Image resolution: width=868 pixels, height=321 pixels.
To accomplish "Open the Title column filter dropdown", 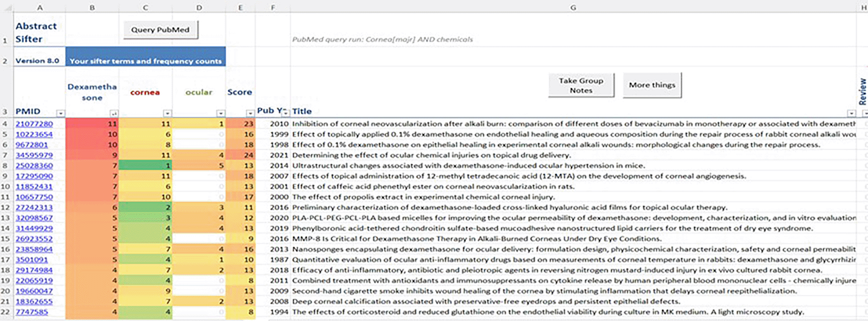I will [x=851, y=113].
